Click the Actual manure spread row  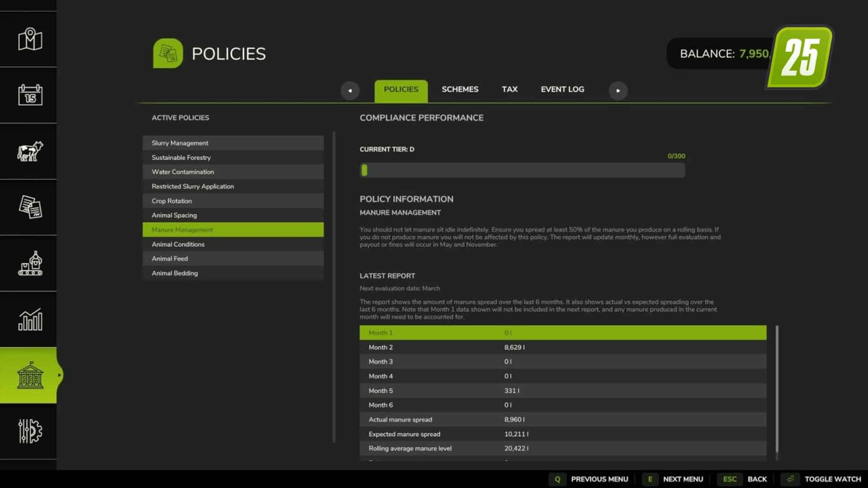[x=563, y=419]
